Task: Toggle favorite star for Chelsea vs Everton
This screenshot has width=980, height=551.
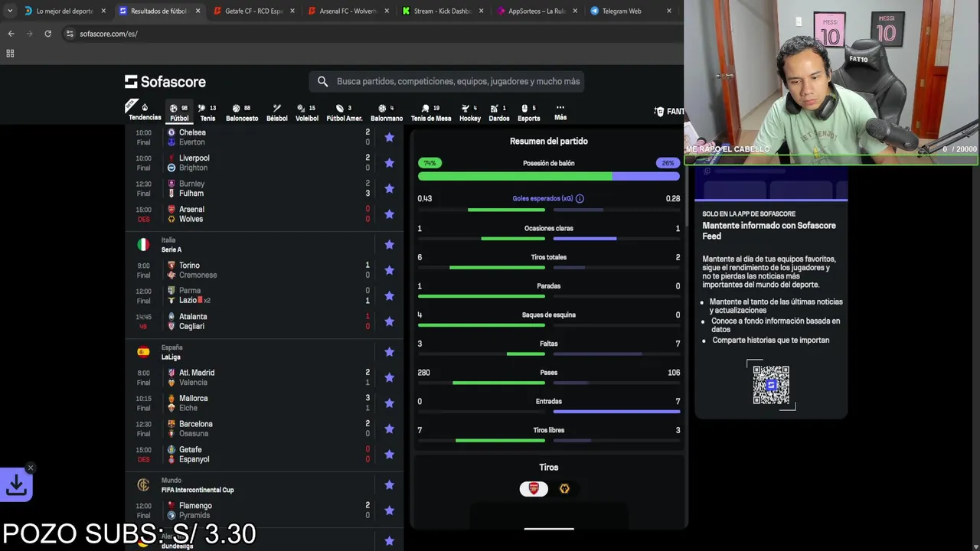Action: click(389, 137)
